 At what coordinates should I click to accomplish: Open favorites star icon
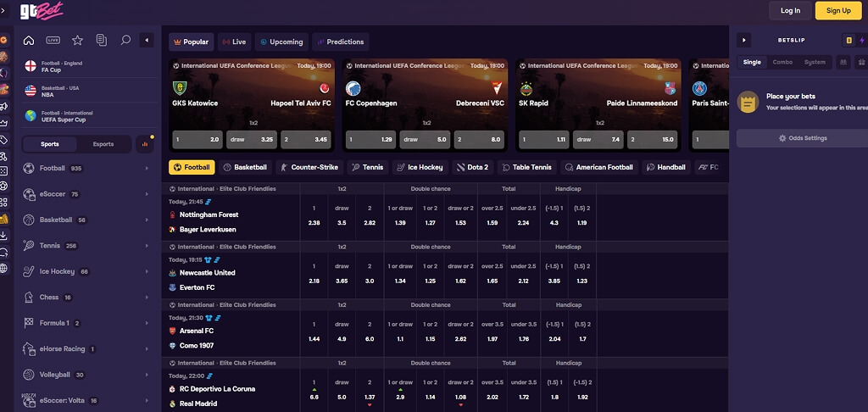tap(77, 40)
